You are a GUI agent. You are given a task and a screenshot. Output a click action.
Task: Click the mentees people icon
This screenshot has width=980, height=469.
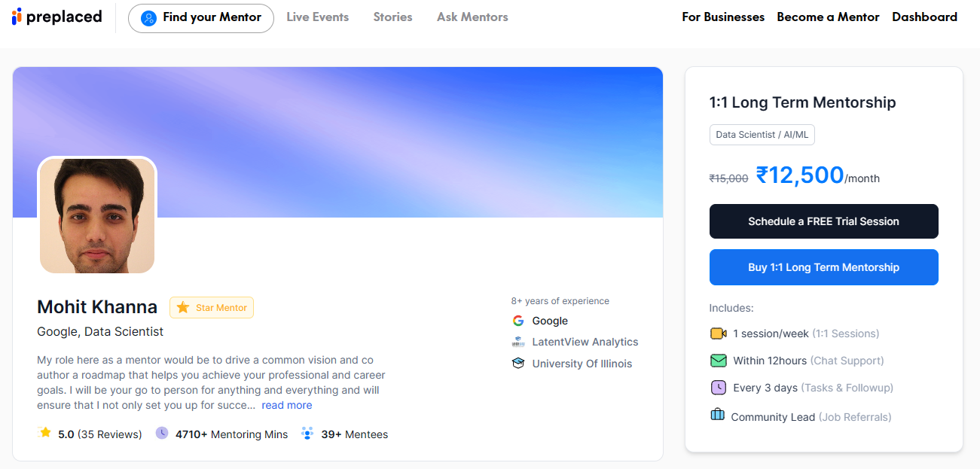click(x=307, y=433)
